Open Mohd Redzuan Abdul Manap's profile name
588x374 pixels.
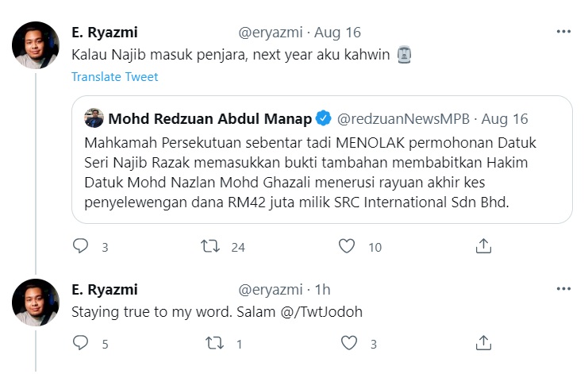tap(210, 119)
